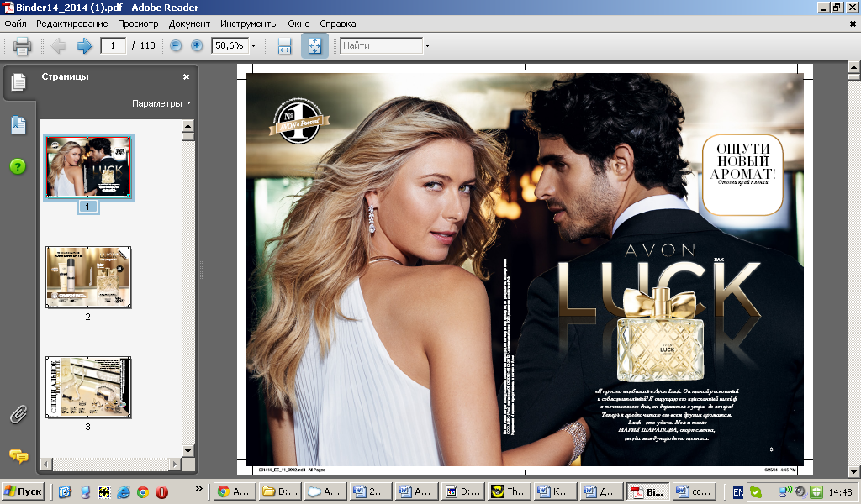Expand quick launch overflow chevron

(x=198, y=489)
